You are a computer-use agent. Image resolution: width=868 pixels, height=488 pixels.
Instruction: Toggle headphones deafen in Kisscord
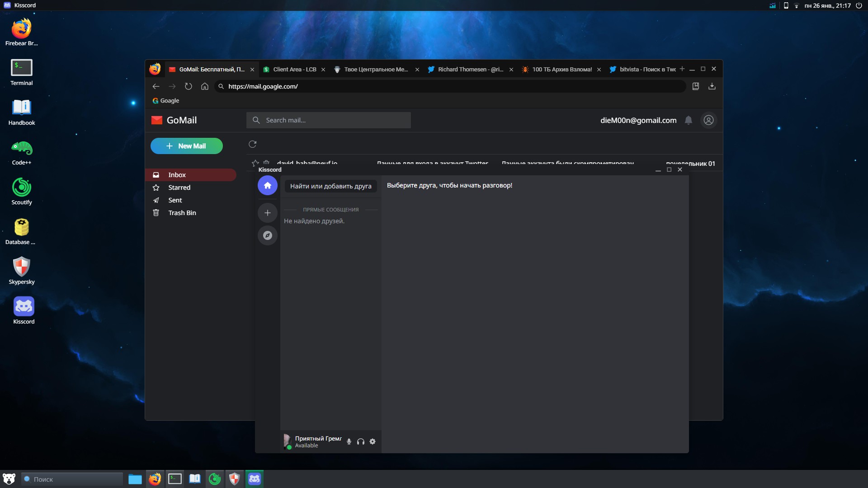(x=360, y=441)
